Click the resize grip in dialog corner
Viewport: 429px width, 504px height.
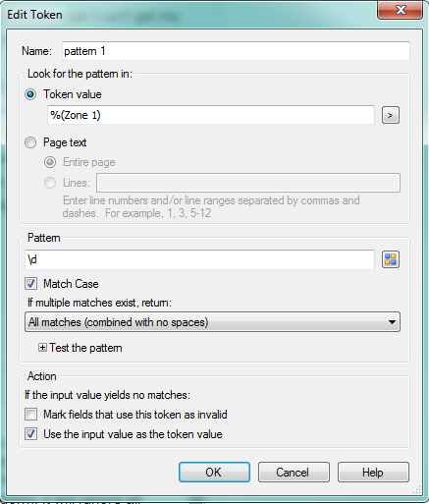click(417, 489)
